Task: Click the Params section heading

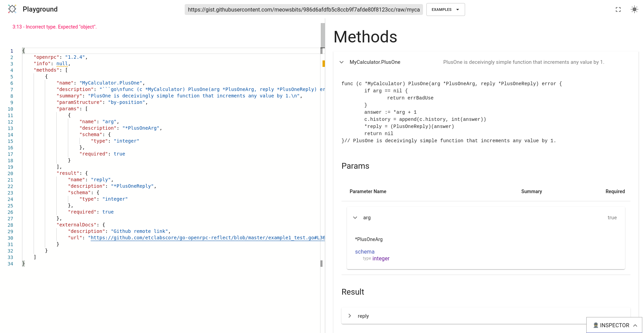Action: point(355,166)
